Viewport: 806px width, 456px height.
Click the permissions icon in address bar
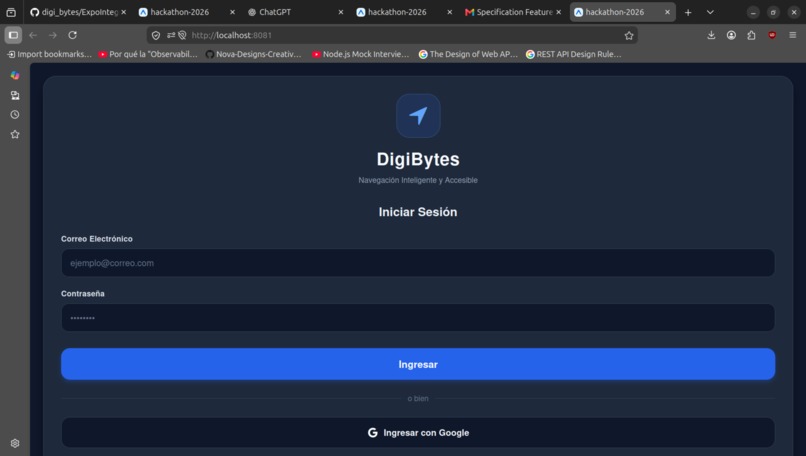tap(171, 35)
